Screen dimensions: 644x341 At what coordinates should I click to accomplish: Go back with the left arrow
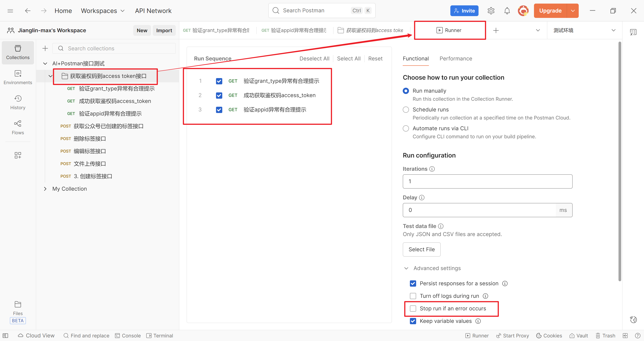pos(28,11)
